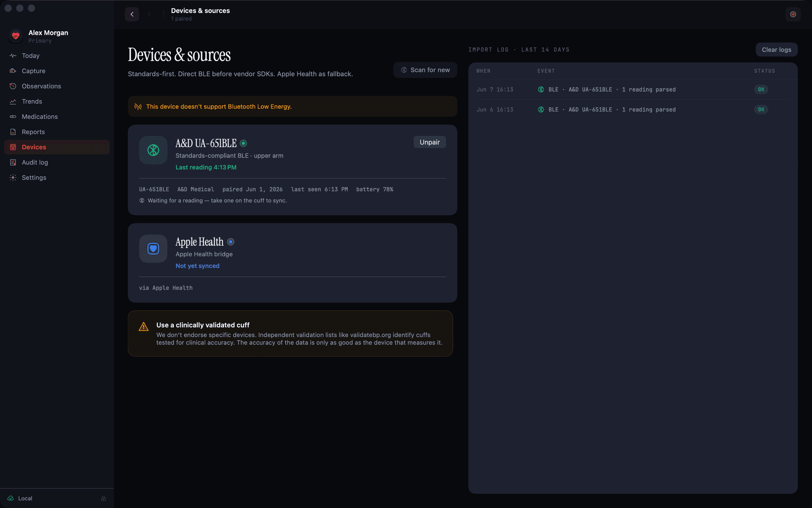
Task: Click the 'battery 78%' value
Action: [375, 190]
